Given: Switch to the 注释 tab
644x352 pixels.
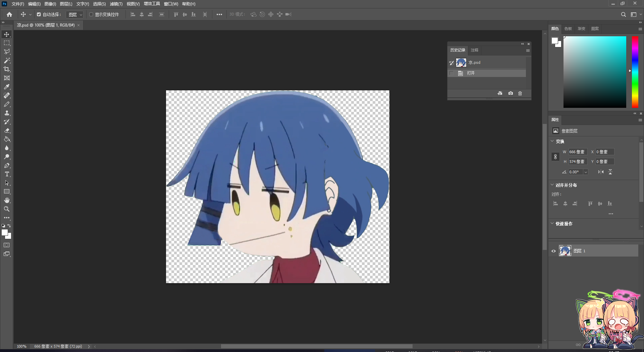Looking at the screenshot, I should pos(475,50).
